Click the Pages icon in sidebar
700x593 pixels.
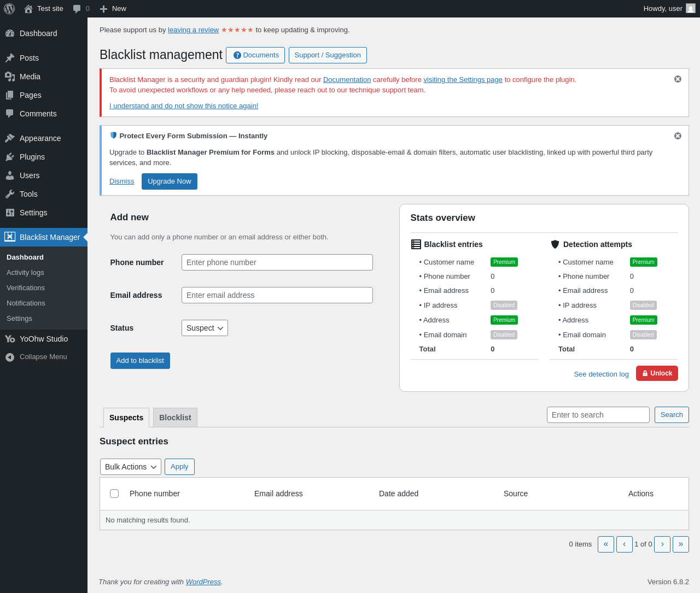click(10, 95)
